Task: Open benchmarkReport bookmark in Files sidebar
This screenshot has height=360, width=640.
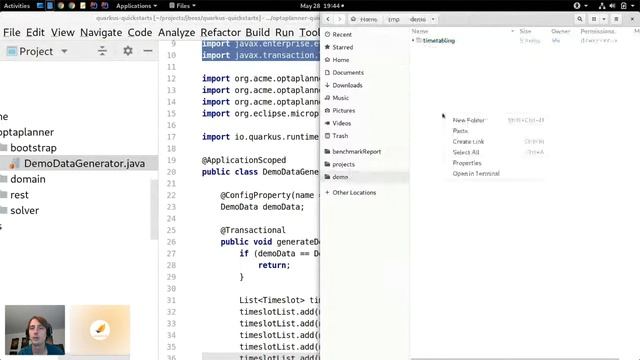Action: point(356,151)
